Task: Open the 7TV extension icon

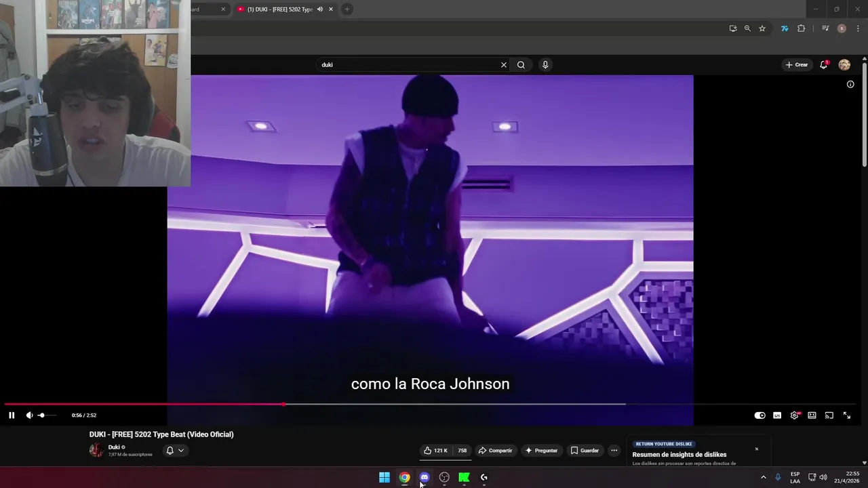Action: [785, 28]
